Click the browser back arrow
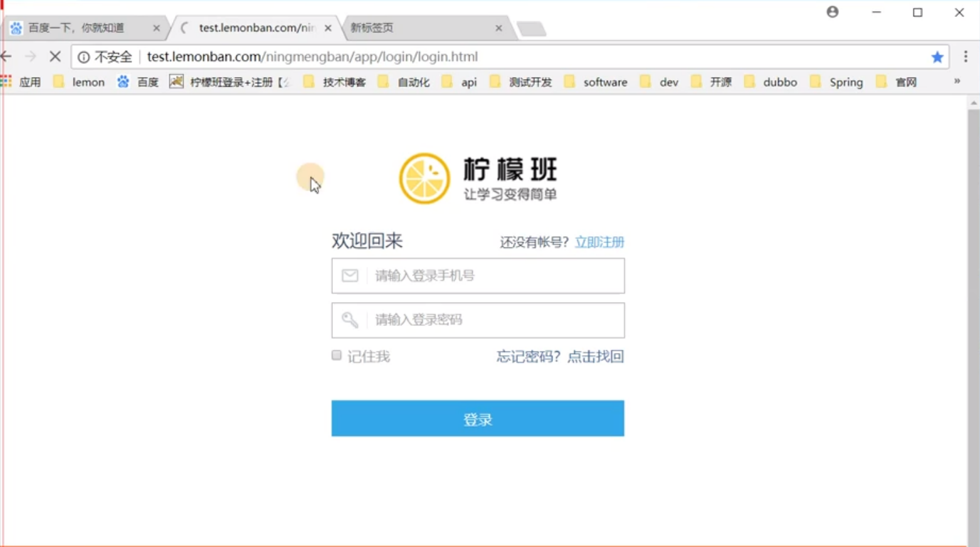 pyautogui.click(x=6, y=56)
